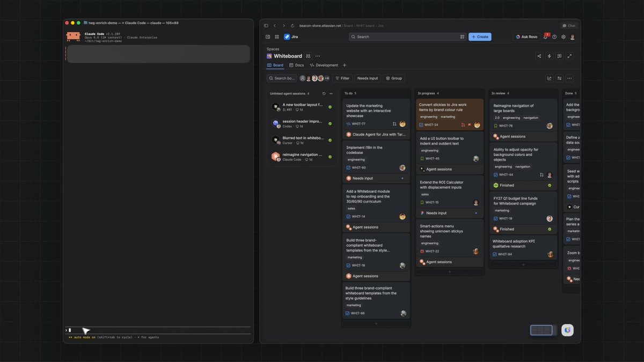Image resolution: width=644 pixels, height=362 pixels.
Task: Create issue in In progress column
Action: (x=450, y=272)
